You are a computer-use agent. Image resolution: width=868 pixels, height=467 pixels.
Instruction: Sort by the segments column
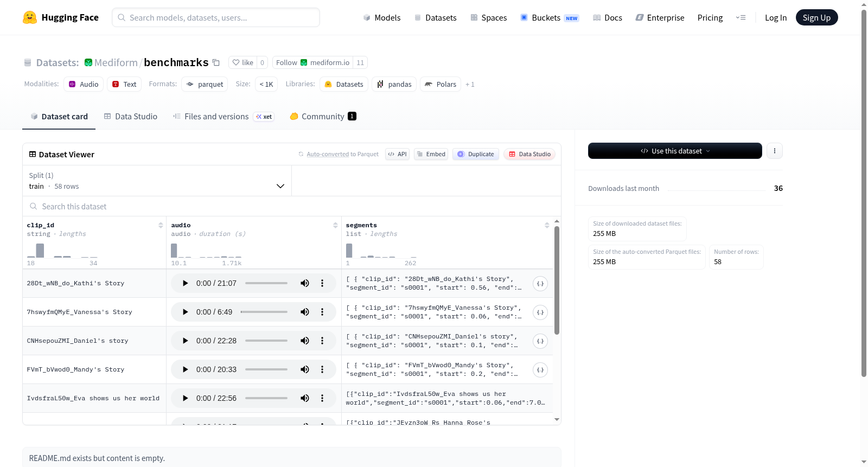tap(547, 225)
